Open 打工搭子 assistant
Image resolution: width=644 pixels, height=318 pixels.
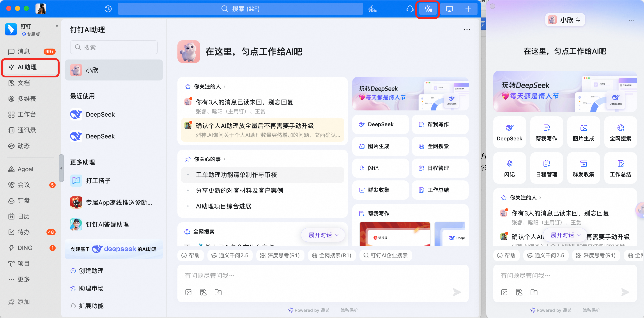(x=114, y=180)
